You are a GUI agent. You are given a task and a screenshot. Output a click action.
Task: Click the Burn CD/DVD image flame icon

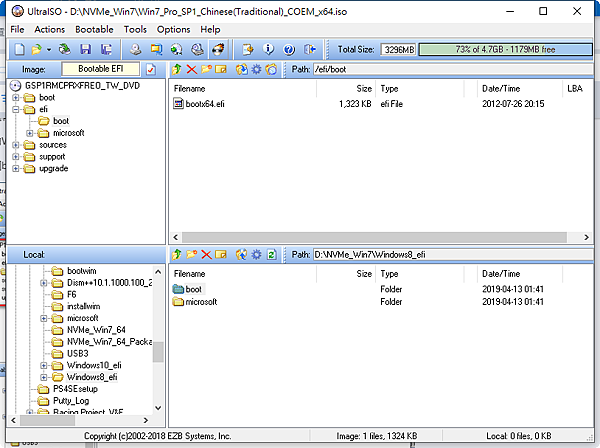click(x=218, y=49)
